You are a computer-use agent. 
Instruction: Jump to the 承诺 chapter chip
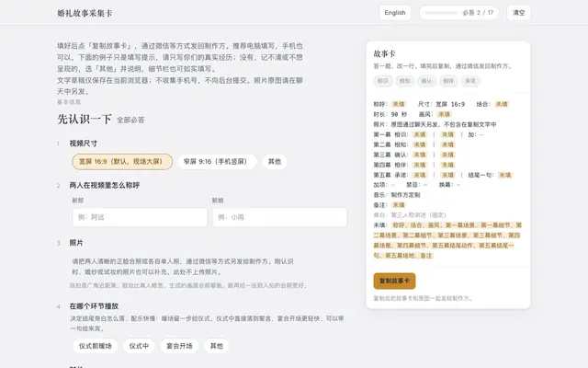(x=470, y=81)
